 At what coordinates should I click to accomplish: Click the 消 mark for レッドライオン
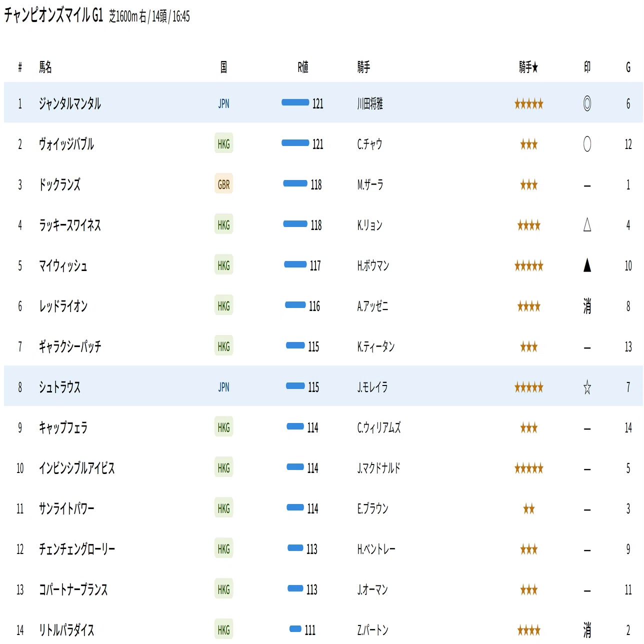tap(587, 306)
